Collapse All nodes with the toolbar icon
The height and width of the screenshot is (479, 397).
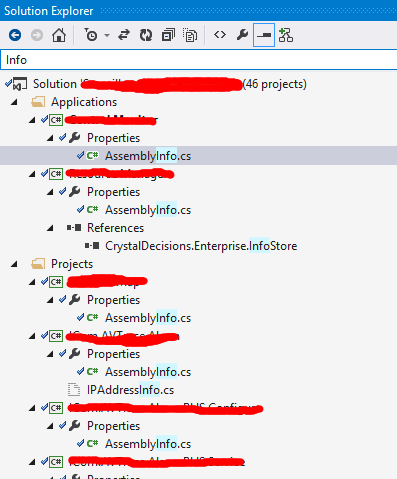pos(168,35)
